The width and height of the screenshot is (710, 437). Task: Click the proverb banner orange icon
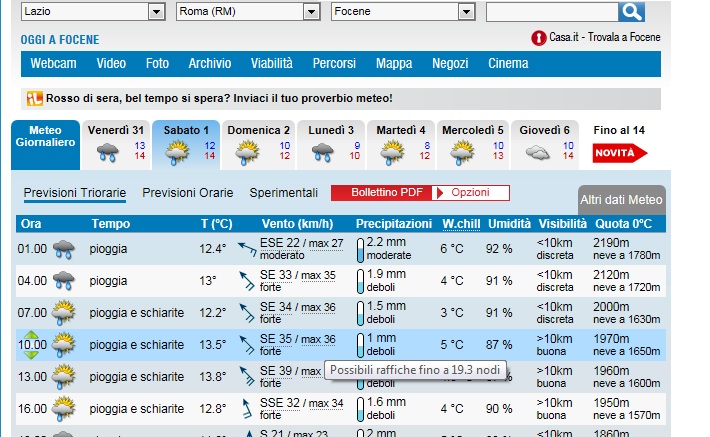click(x=35, y=98)
